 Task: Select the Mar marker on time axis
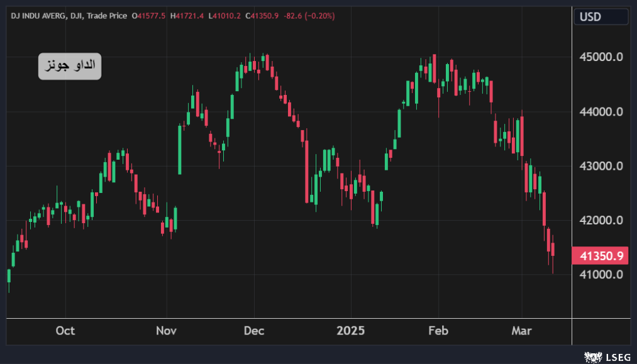tap(522, 331)
